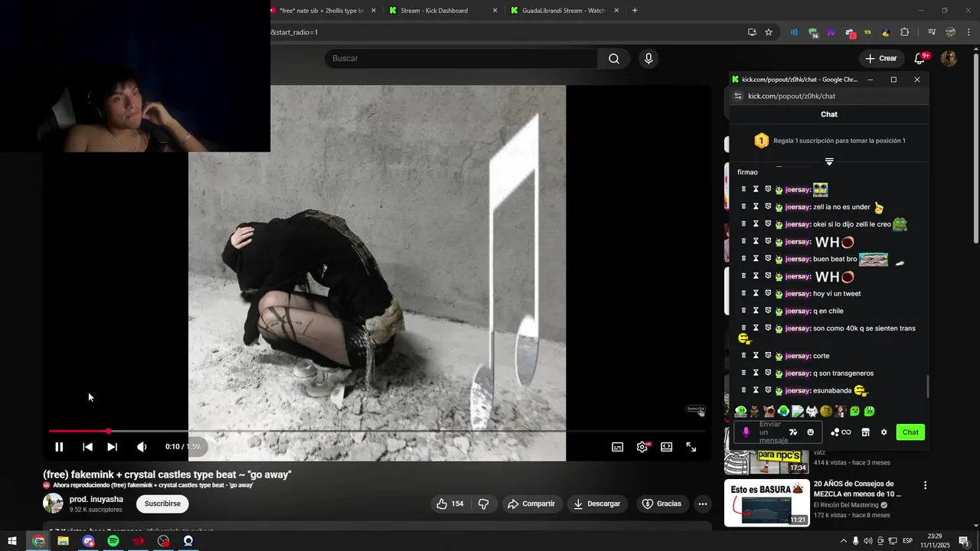This screenshot has height=551, width=980.
Task: Pick the white pixel cat emote
Action: click(x=812, y=411)
